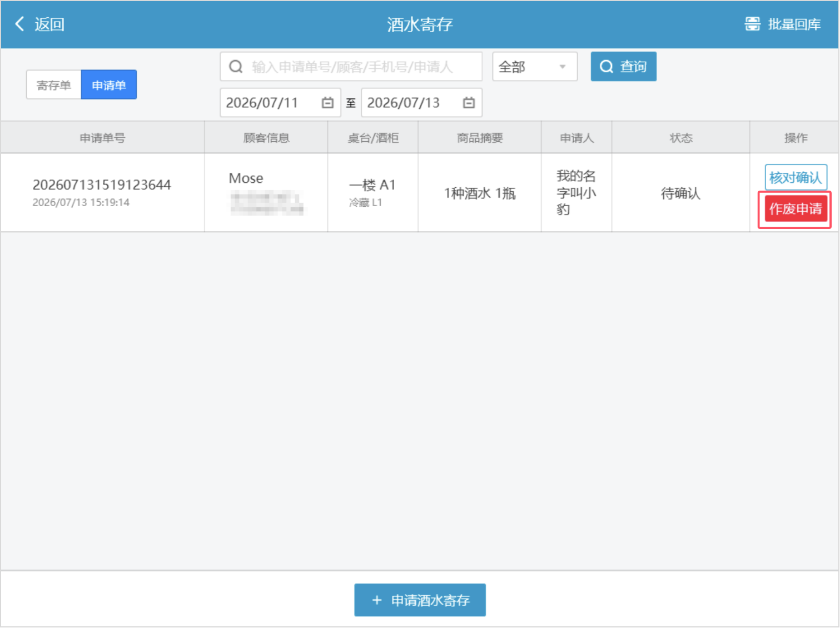Click the 查询 search button
The width and height of the screenshot is (840, 628).
(x=623, y=67)
